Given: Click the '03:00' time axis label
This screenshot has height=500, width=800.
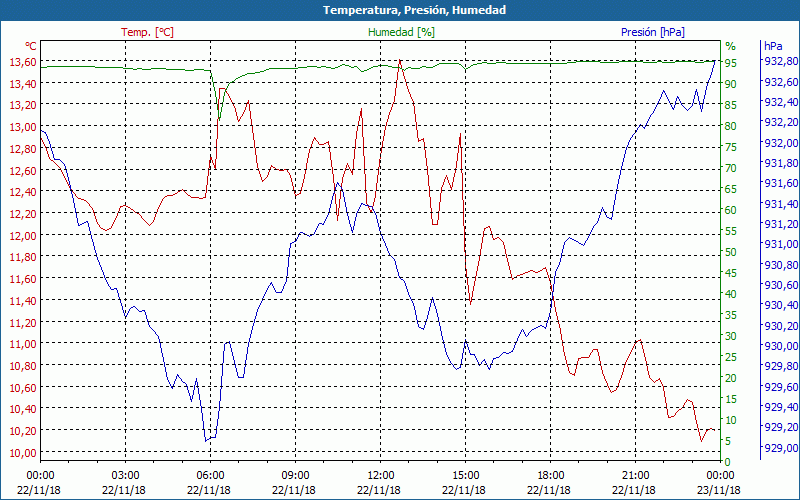Looking at the screenshot, I should click(x=126, y=476).
